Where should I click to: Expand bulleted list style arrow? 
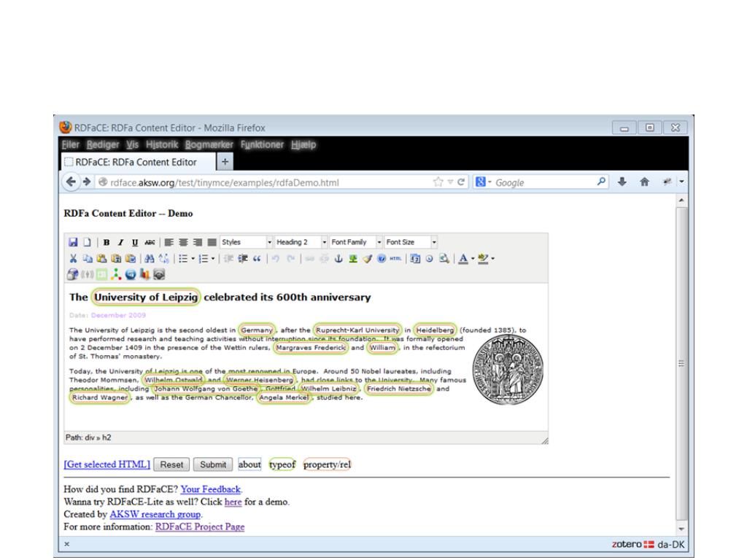click(x=193, y=259)
